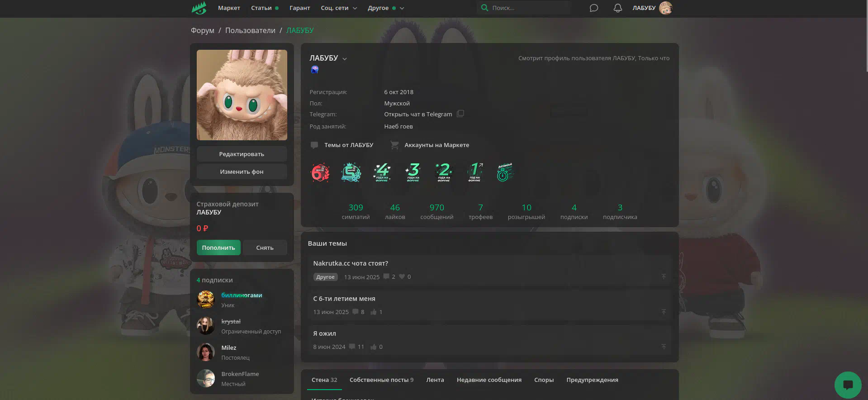Screen dimensions: 868x400
Task: Open notifications bell icon
Action: point(617,8)
